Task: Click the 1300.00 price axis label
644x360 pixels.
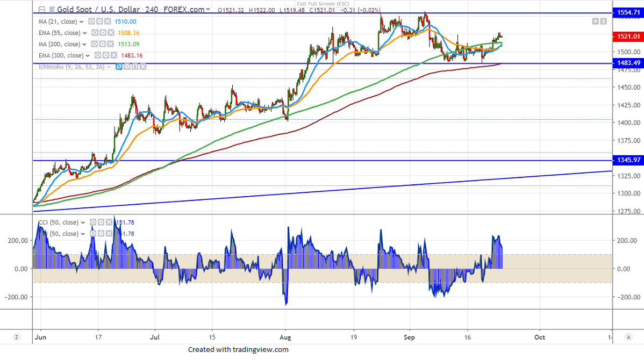Action: [628, 193]
